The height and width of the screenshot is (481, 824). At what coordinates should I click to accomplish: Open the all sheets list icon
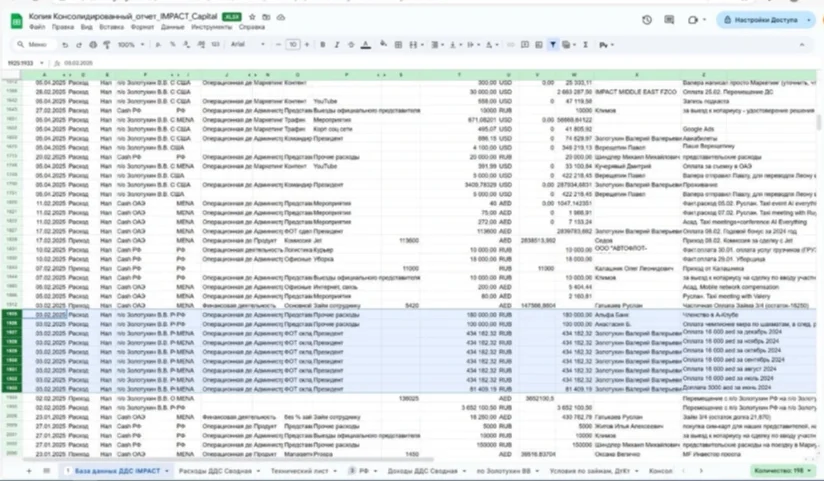click(x=46, y=471)
